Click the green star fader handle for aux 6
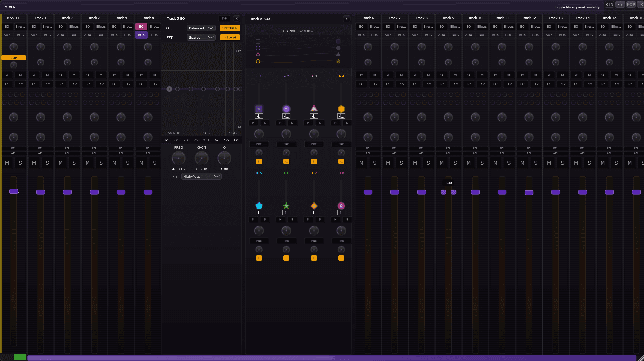 click(x=286, y=206)
